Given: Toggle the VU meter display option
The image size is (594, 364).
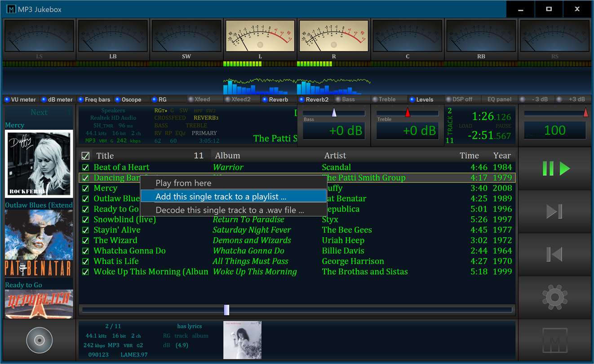Looking at the screenshot, I should (x=21, y=99).
